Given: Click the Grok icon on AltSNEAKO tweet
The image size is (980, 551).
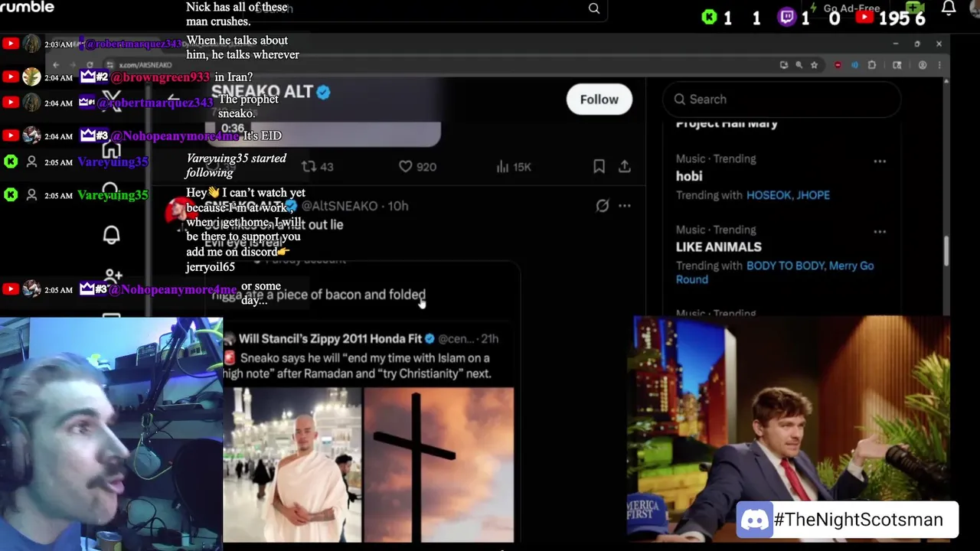Looking at the screenshot, I should [603, 206].
